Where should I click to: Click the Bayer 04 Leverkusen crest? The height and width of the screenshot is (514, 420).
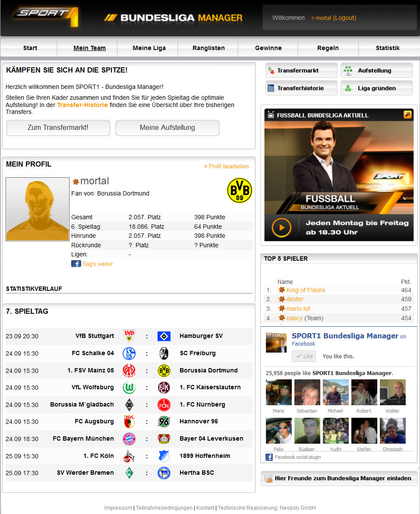click(x=164, y=439)
